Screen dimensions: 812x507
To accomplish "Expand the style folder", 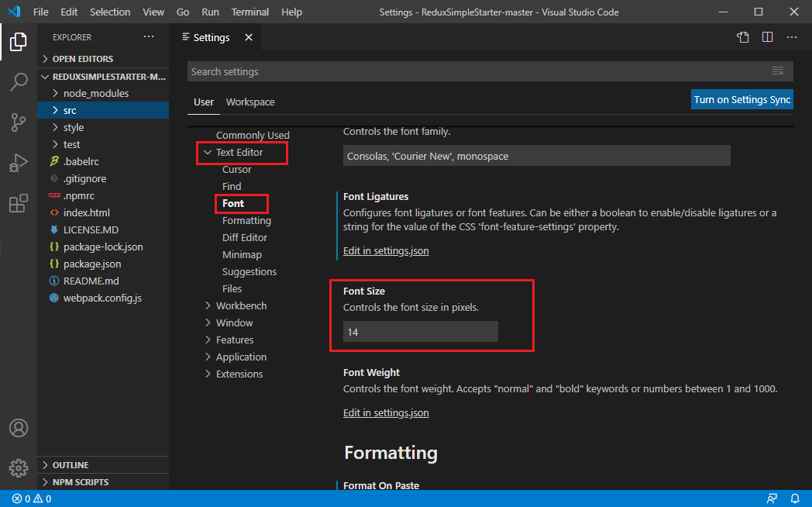I will coord(103,127).
